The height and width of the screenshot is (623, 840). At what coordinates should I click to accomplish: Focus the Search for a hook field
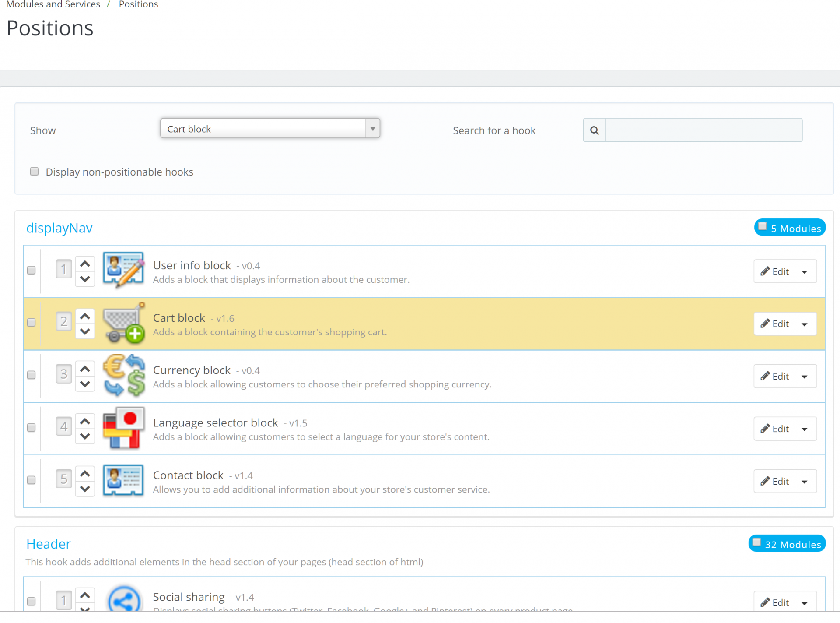[x=703, y=130]
